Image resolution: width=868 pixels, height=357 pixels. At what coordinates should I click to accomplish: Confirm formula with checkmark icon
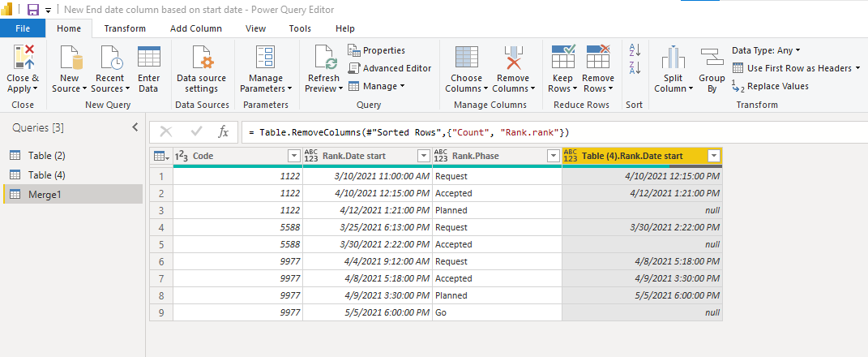pyautogui.click(x=196, y=132)
